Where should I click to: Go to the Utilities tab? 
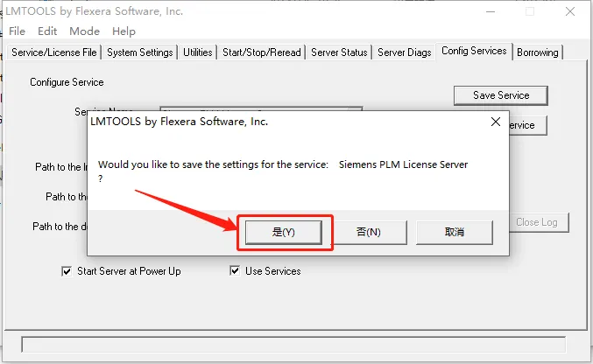pyautogui.click(x=197, y=52)
